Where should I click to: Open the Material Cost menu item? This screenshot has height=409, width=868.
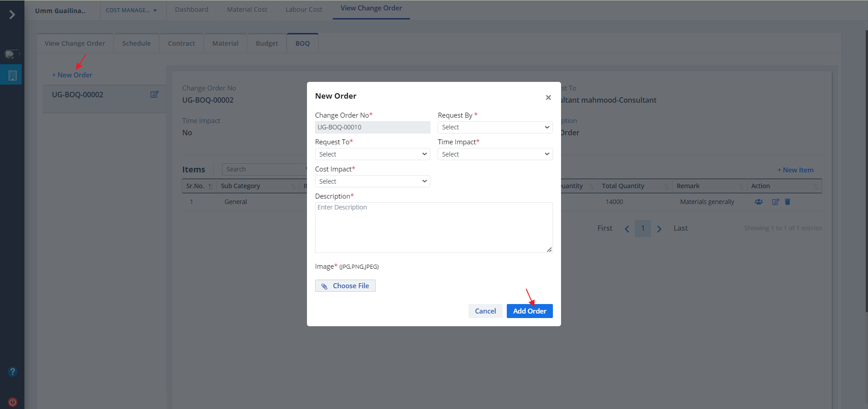coord(247,10)
